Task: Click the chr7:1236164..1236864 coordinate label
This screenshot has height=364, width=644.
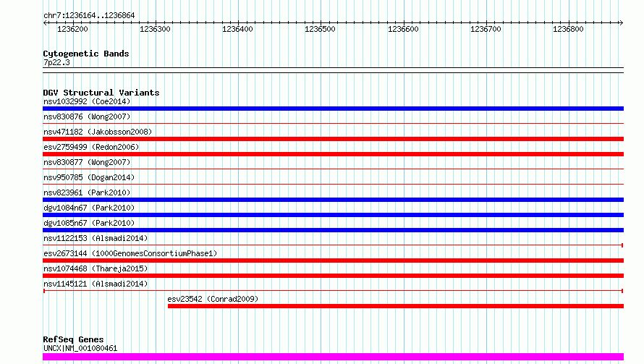Action: (x=89, y=16)
